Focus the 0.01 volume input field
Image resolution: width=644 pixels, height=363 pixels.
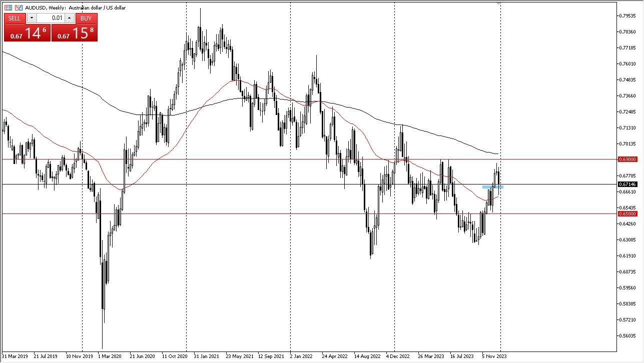[50, 18]
